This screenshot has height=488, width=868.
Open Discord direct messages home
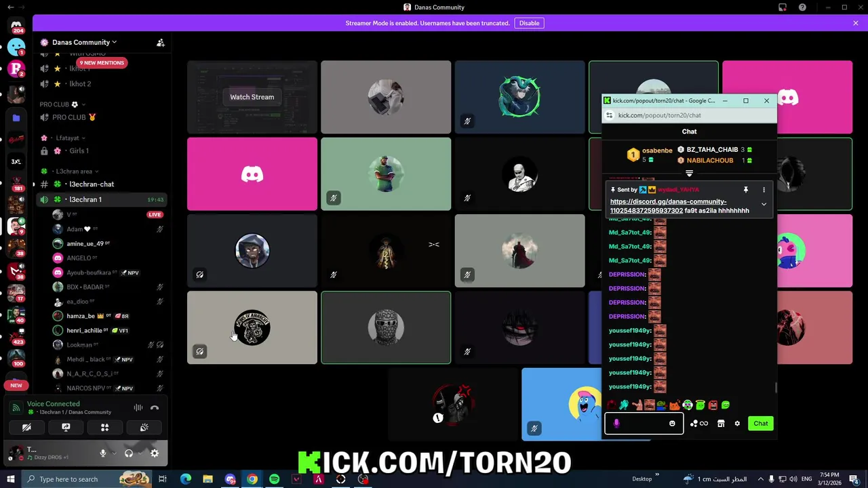coord(16,26)
